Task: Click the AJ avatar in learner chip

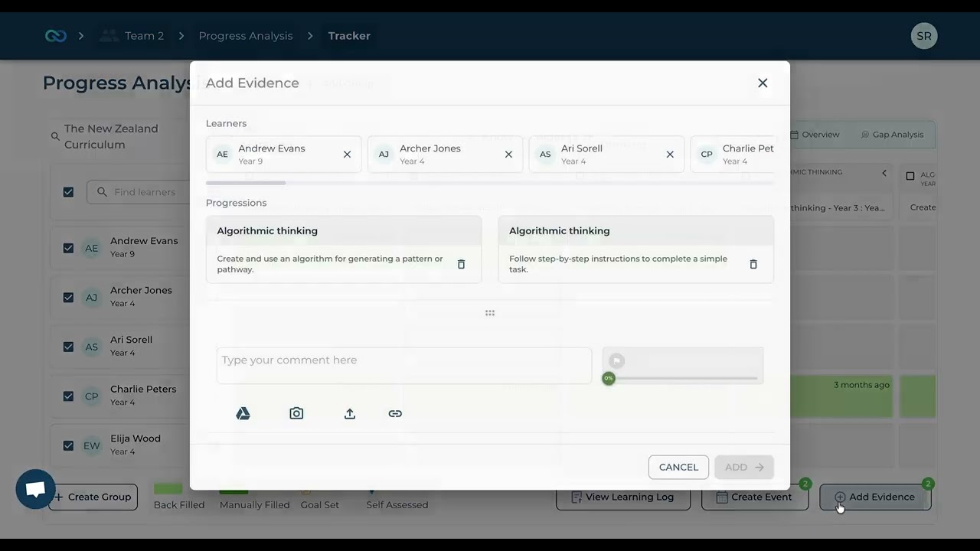Action: (384, 155)
